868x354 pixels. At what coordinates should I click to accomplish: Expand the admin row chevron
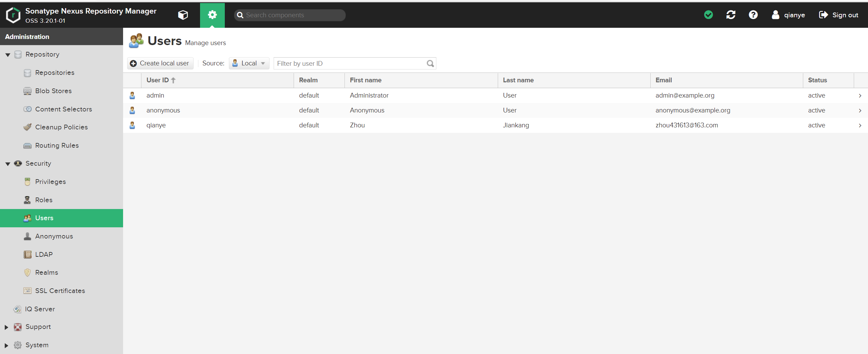tap(860, 96)
